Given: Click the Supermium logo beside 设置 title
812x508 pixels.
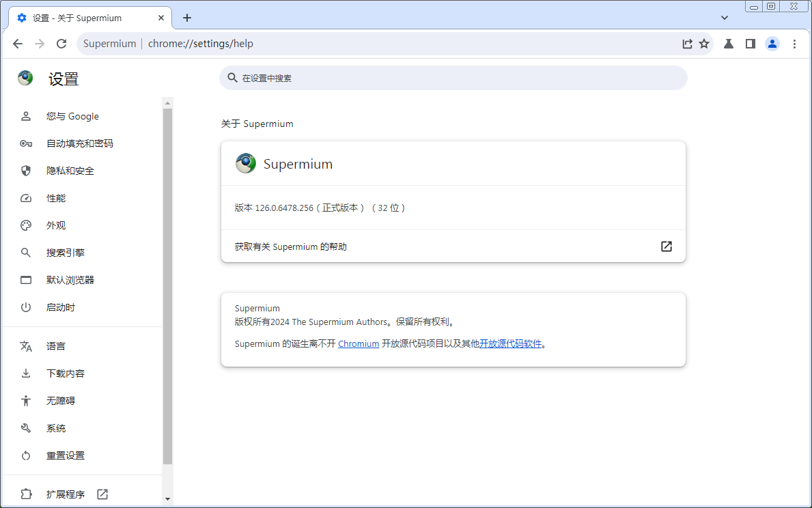Looking at the screenshot, I should click(x=25, y=79).
